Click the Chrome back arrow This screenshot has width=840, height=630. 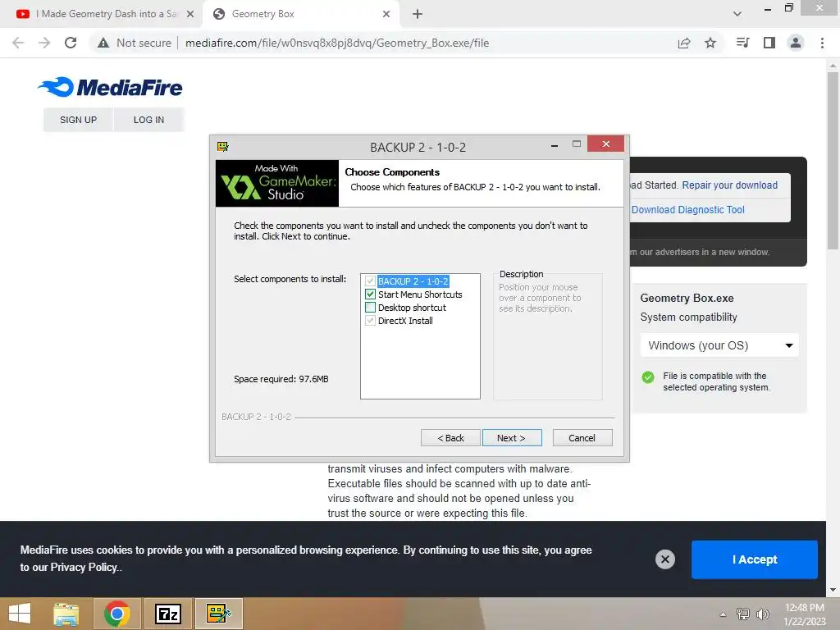(18, 43)
